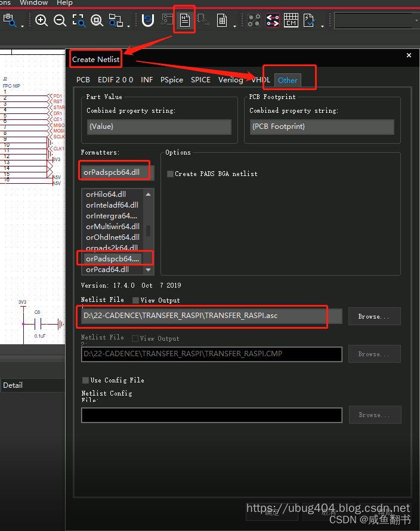Switch to the INF tab

(147, 80)
